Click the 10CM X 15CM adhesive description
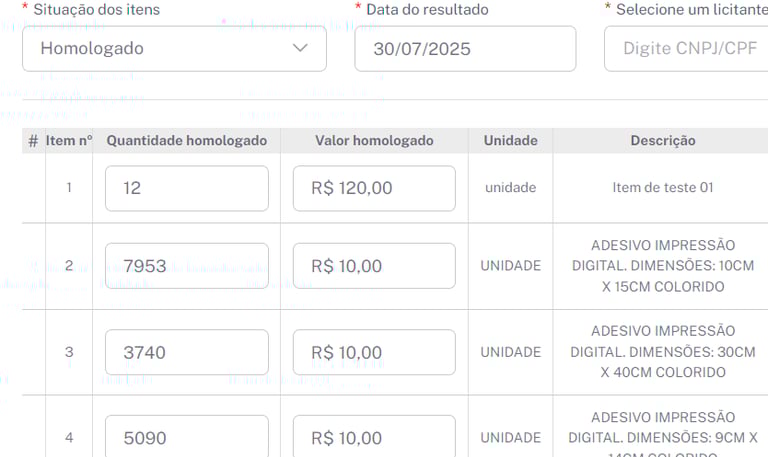Image resolution: width=768 pixels, height=457 pixels. [x=663, y=266]
